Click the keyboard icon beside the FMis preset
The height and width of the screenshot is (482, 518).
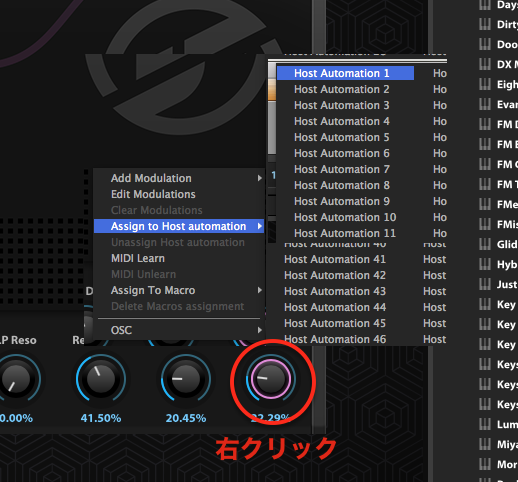click(485, 224)
